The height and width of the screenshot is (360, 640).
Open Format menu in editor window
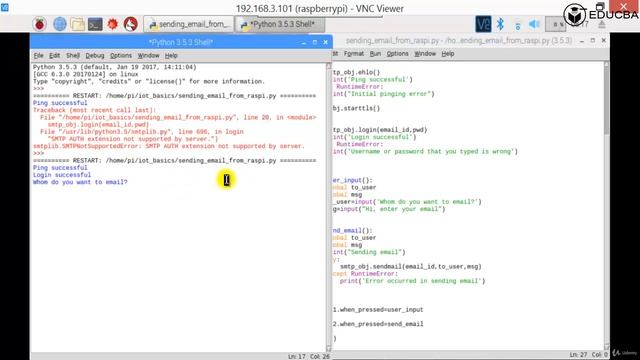coord(353,54)
